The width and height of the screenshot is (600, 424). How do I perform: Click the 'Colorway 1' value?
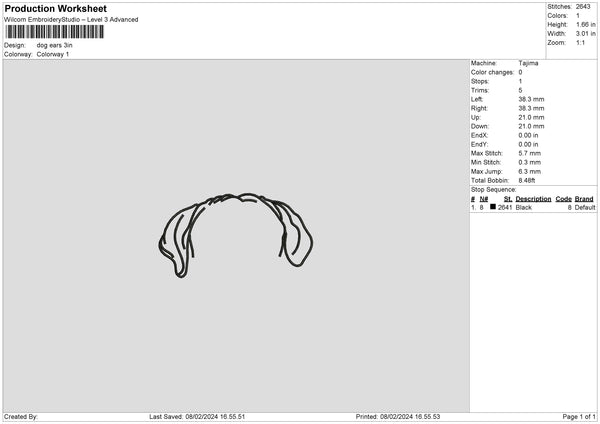53,54
